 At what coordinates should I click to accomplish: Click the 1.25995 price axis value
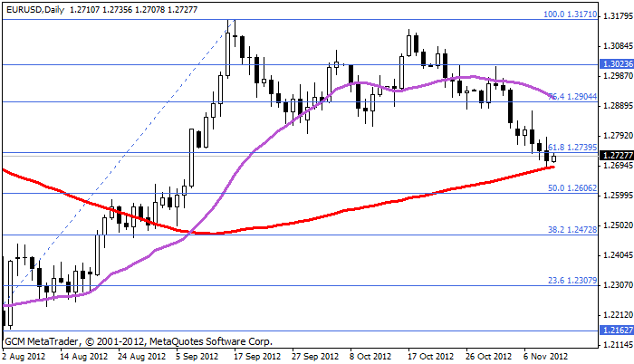(618, 196)
